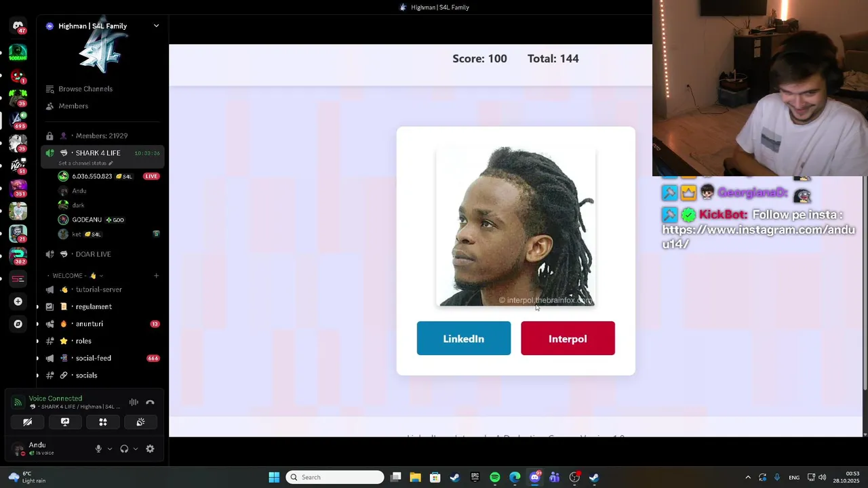Deafen with headphones icon
The height and width of the screenshot is (488, 868).
click(x=124, y=449)
